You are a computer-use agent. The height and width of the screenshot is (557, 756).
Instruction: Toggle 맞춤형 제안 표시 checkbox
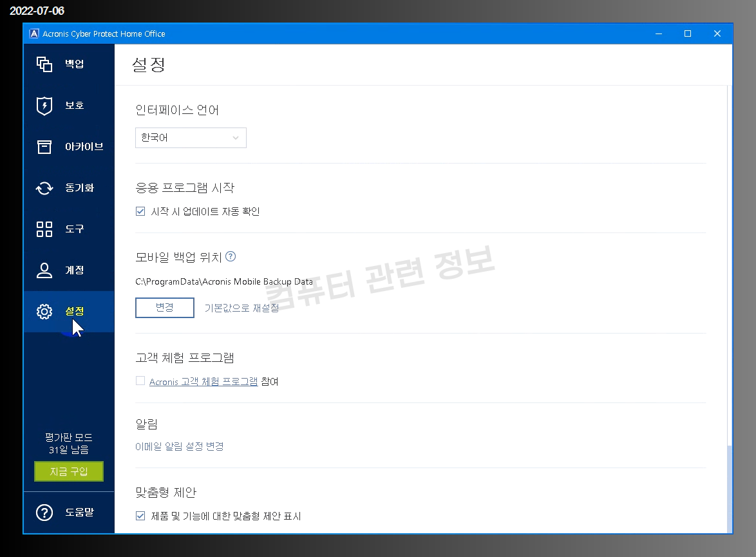pyautogui.click(x=140, y=516)
